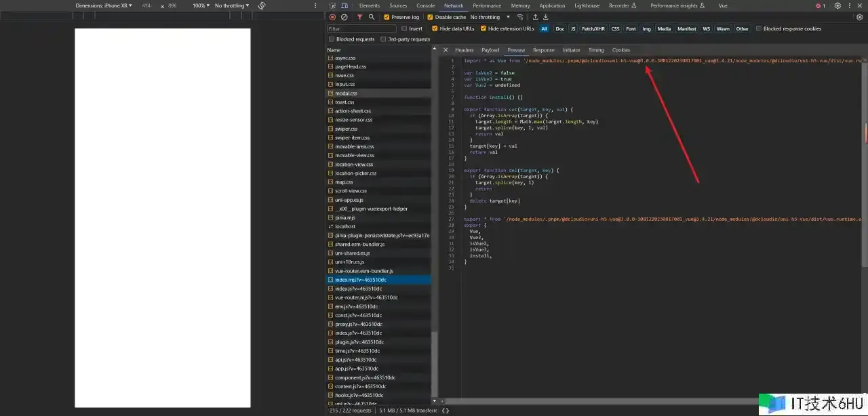Open the Performance panel tab
The height and width of the screenshot is (416, 868).
(x=487, y=5)
